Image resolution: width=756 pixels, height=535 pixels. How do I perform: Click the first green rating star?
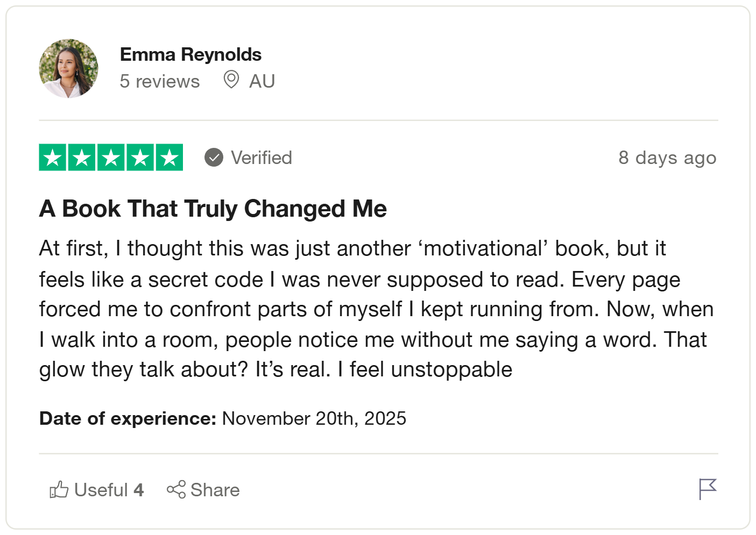coord(53,158)
